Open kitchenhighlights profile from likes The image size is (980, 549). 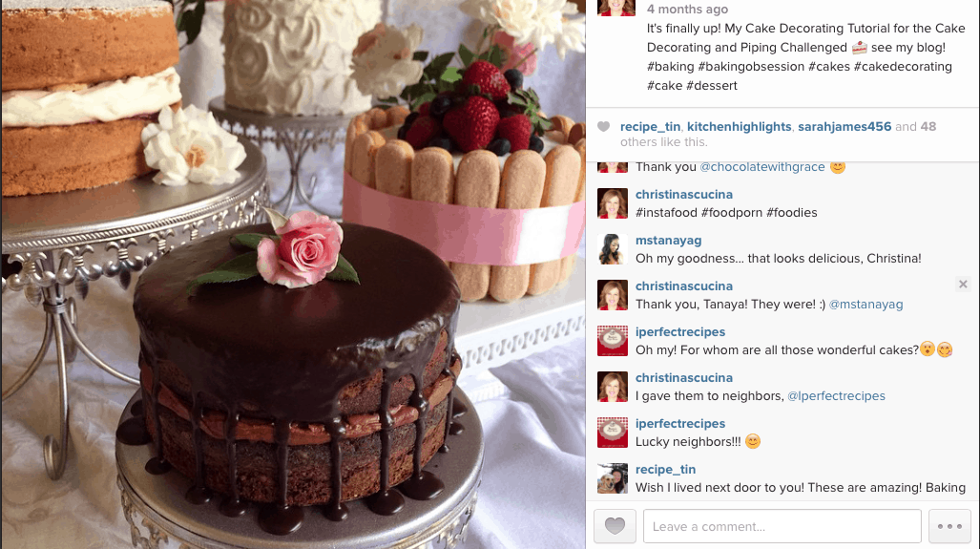[x=739, y=126]
